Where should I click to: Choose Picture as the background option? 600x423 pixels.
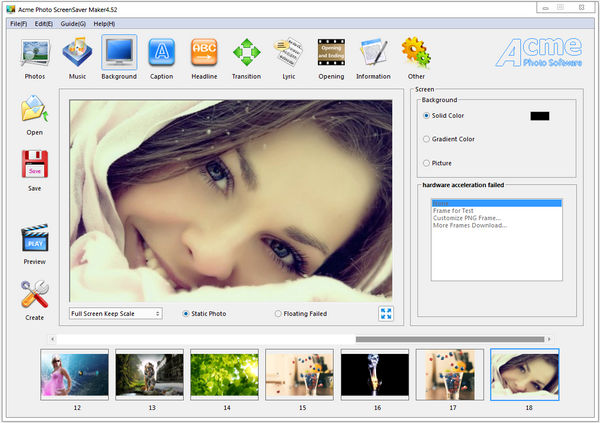point(427,162)
